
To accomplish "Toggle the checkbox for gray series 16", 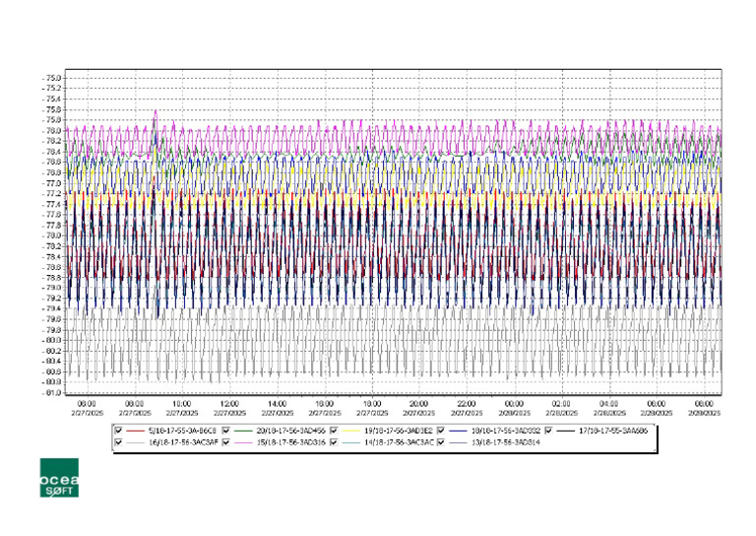I will coord(118,442).
